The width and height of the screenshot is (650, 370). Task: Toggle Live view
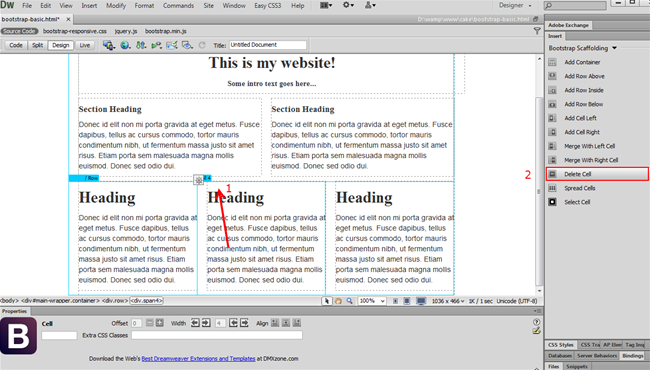click(x=85, y=45)
